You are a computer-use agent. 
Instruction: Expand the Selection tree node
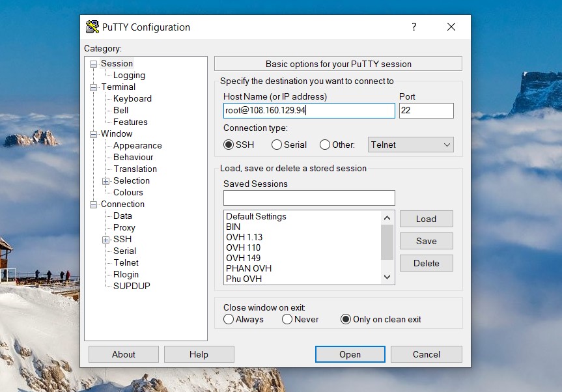[x=105, y=181]
